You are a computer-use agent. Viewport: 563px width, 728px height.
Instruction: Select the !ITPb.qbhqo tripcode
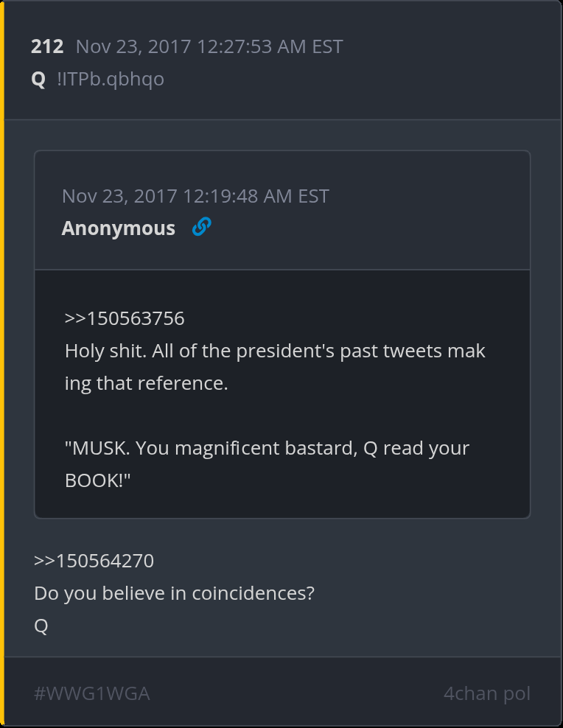point(111,79)
